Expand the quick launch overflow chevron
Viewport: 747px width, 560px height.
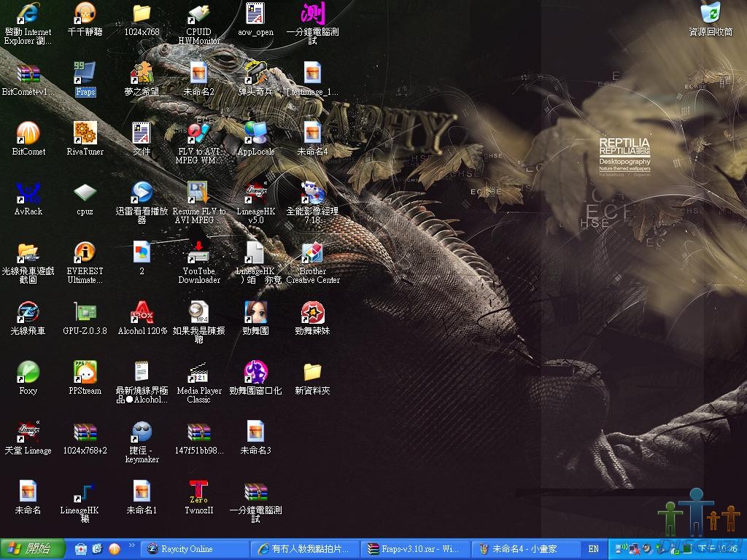pyautogui.click(x=132, y=545)
